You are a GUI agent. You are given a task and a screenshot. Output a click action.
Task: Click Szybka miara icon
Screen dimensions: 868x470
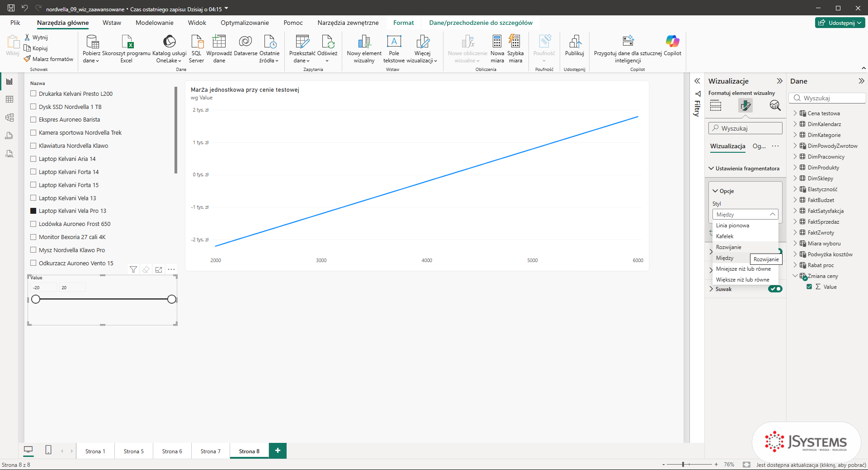(x=515, y=49)
